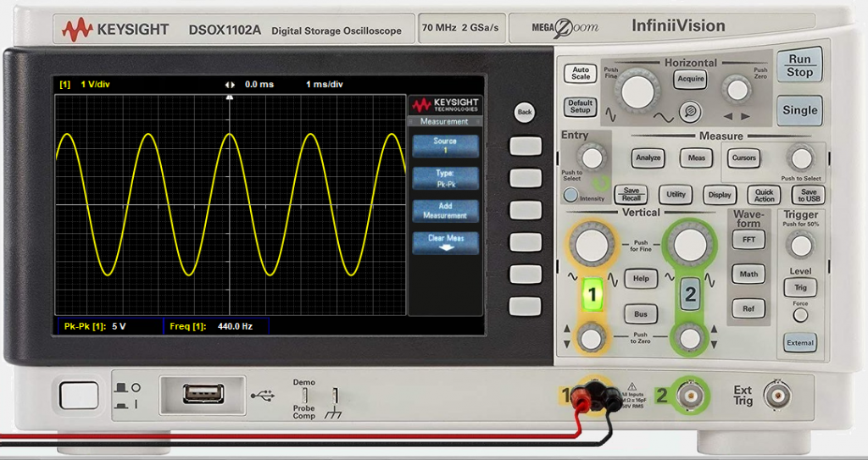Click the trigger Level knob
The height and width of the screenshot is (460, 868).
[798, 246]
